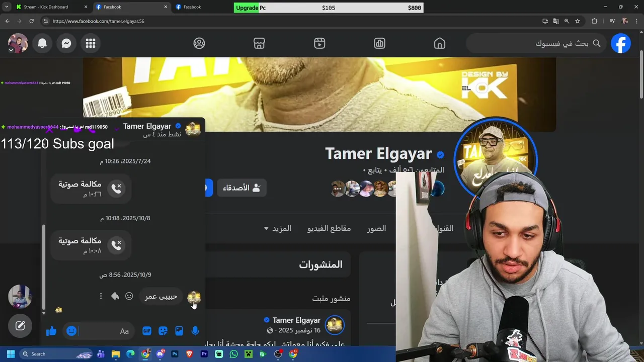The height and width of the screenshot is (362, 644).
Task: Expand the account profile menu
Action: tap(18, 43)
